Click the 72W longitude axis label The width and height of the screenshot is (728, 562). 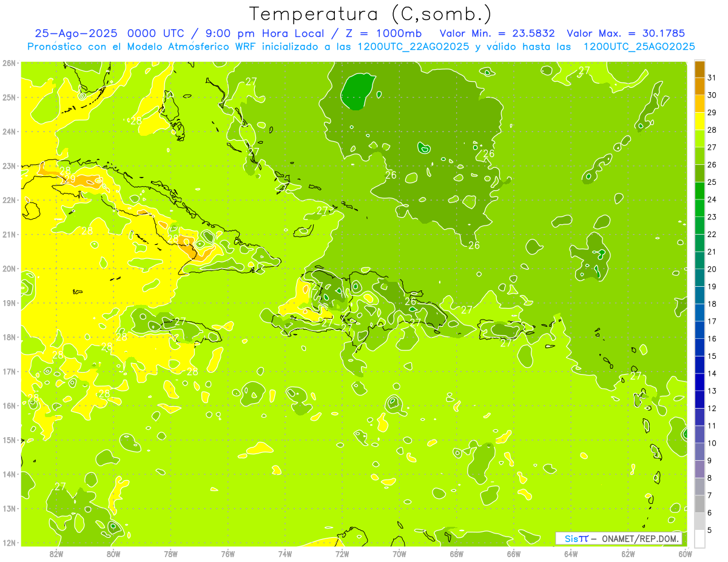(x=342, y=554)
